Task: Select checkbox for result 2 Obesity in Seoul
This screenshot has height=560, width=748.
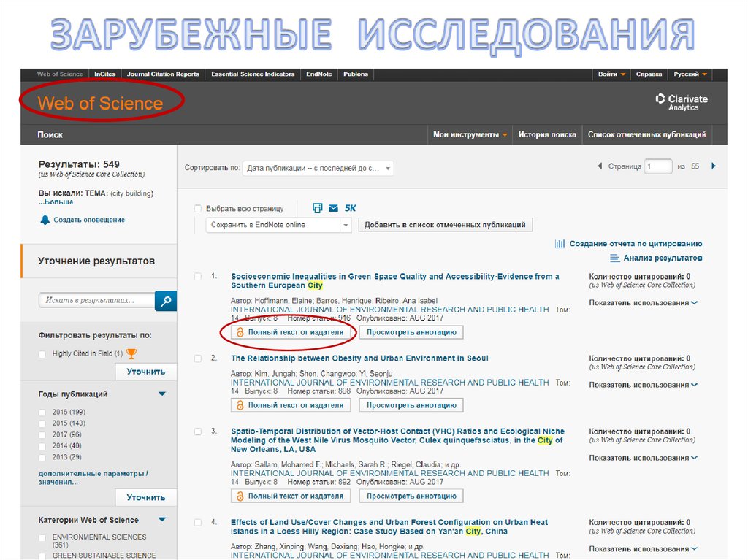Action: tap(198, 358)
